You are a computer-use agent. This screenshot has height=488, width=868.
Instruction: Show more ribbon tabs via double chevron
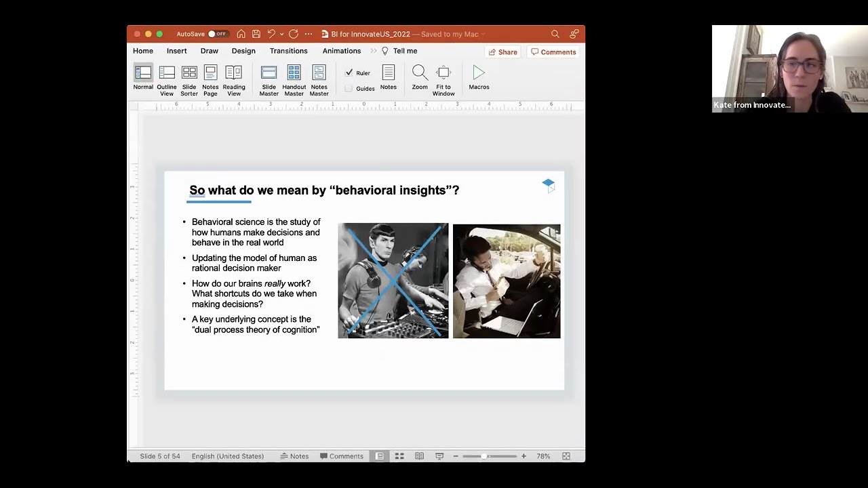[373, 51]
